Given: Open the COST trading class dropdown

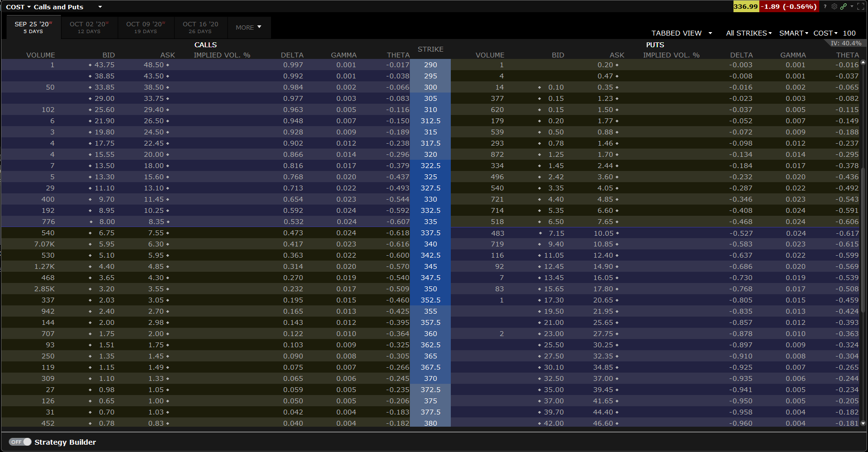Looking at the screenshot, I should tap(825, 33).
